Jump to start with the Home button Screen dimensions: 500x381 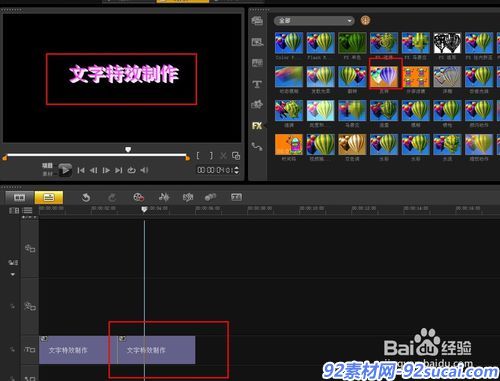pos(81,170)
